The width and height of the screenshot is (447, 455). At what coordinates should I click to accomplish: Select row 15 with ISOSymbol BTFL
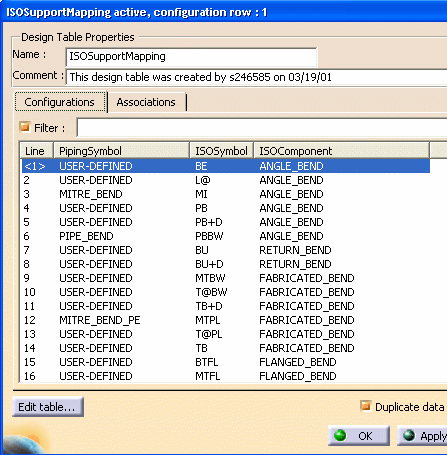[x=226, y=362]
